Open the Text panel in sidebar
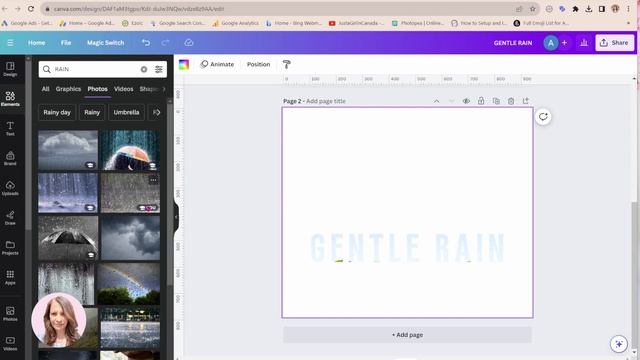The height and width of the screenshot is (360, 640). (x=10, y=128)
